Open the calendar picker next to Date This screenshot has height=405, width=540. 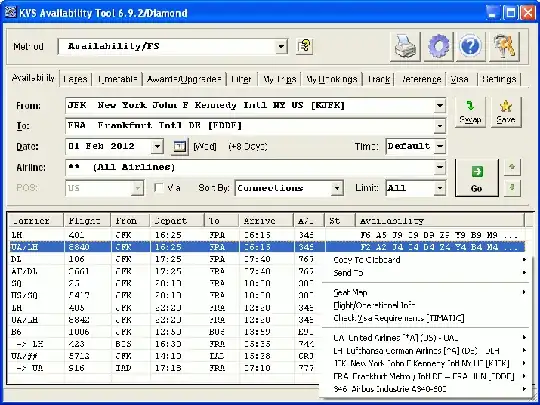click(x=180, y=147)
